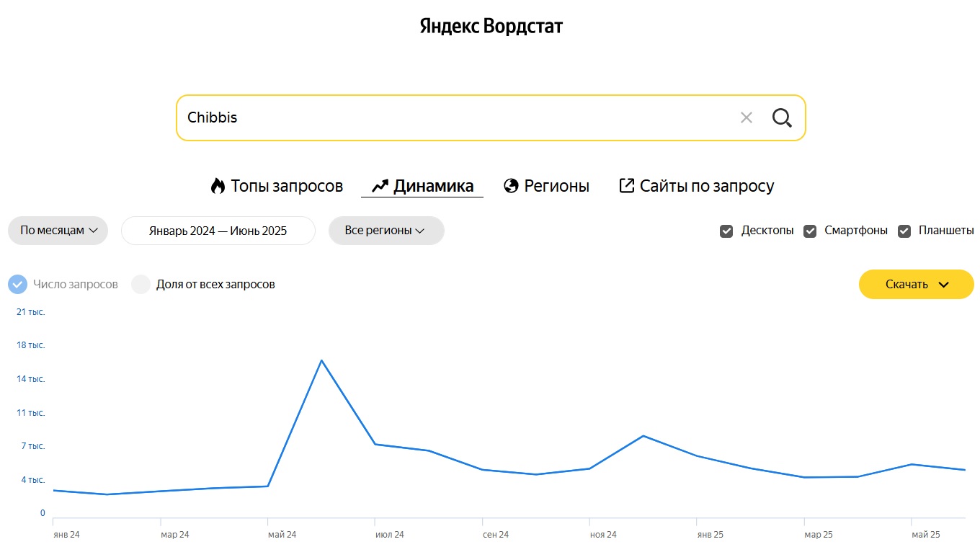Screen dimensions: 980x547
Task: Uncheck the Десктопы checkbox
Action: click(x=726, y=231)
